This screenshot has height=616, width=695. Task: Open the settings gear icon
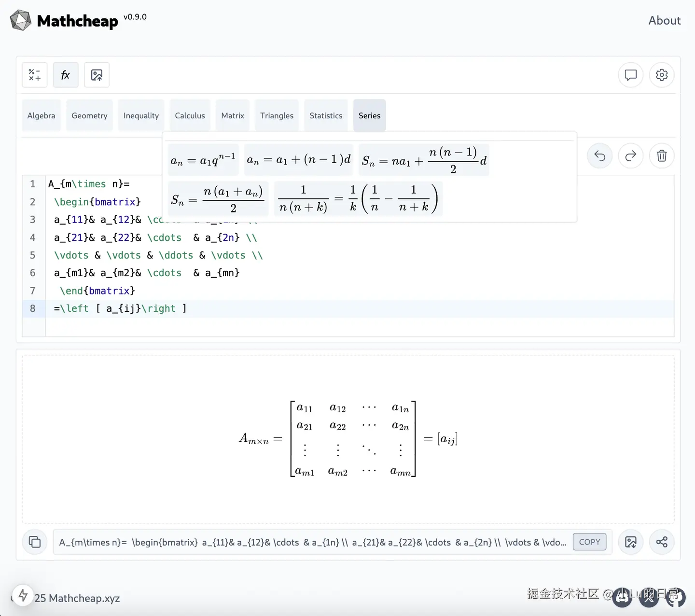coord(662,75)
